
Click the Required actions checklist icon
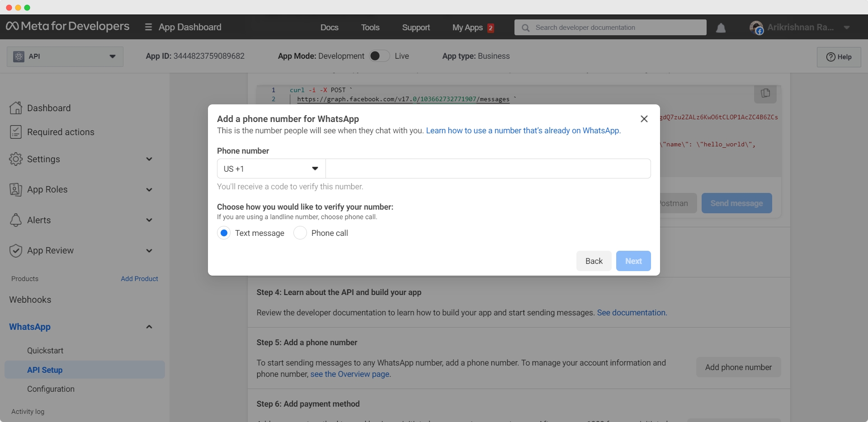(16, 132)
